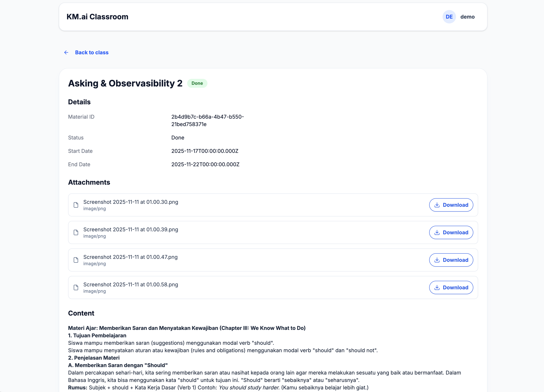Click the green Done status badge
Image resolution: width=544 pixels, height=392 pixels.
(x=197, y=83)
